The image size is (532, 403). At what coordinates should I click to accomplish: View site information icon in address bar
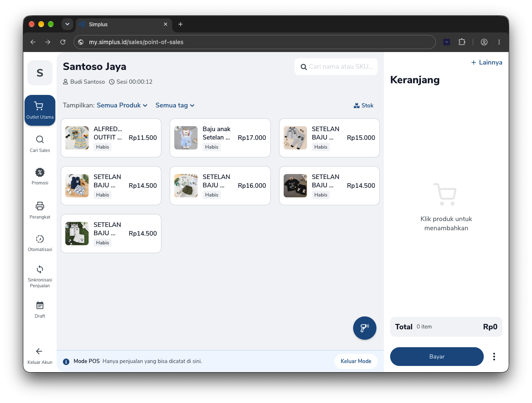(81, 42)
